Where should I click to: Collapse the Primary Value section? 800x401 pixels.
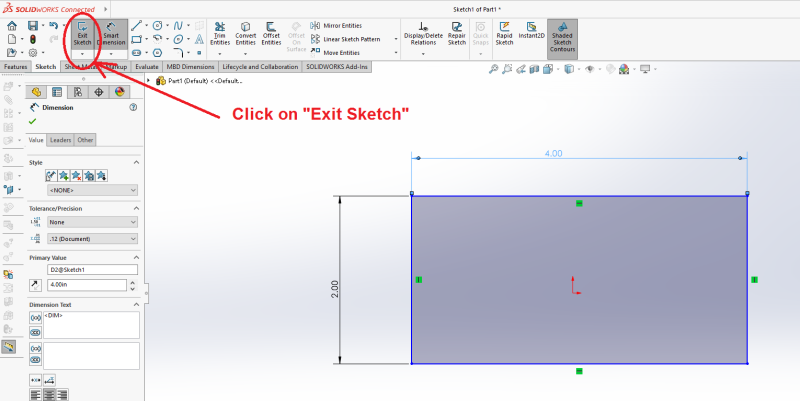click(136, 258)
